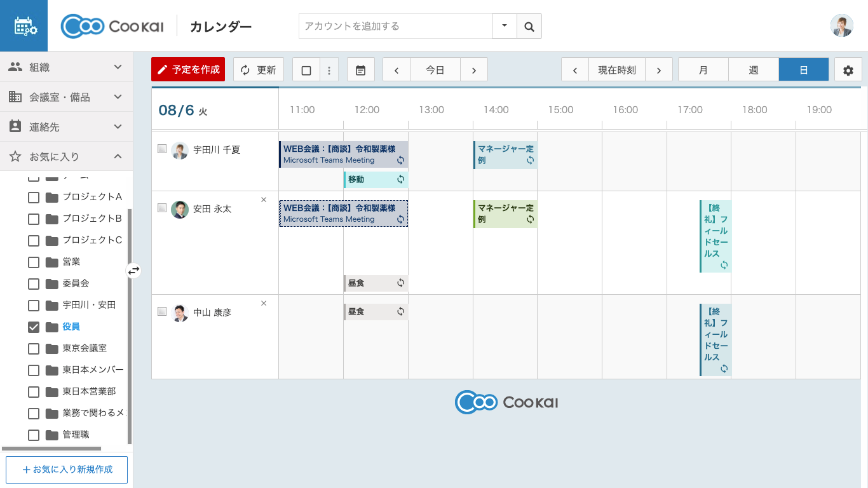The width and height of the screenshot is (868, 488).
Task: Expand the 会議室・備品 section chevron
Action: pyautogui.click(x=118, y=97)
